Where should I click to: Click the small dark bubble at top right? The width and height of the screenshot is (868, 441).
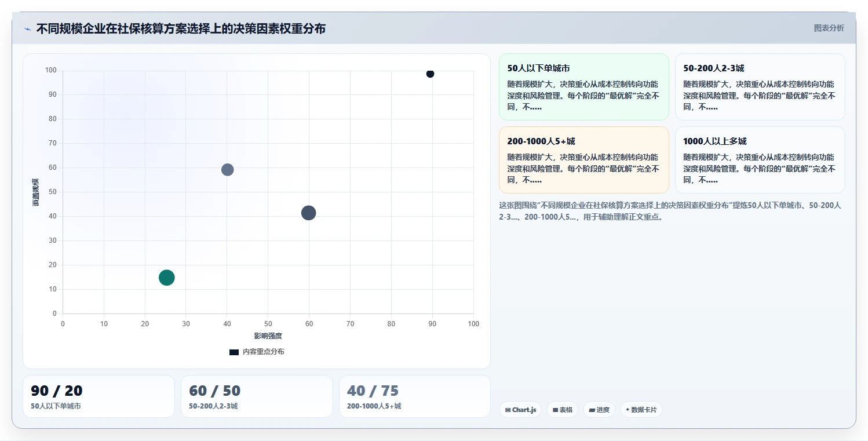tap(430, 74)
